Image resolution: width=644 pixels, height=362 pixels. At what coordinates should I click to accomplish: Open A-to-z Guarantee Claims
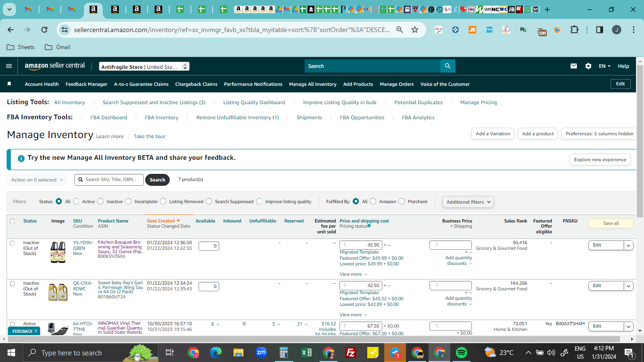coord(141,84)
